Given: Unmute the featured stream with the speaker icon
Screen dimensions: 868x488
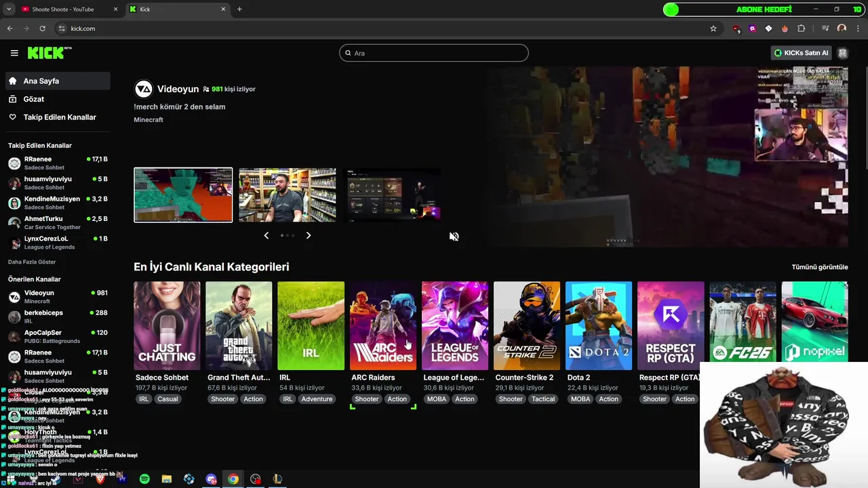Looking at the screenshot, I should [x=454, y=237].
